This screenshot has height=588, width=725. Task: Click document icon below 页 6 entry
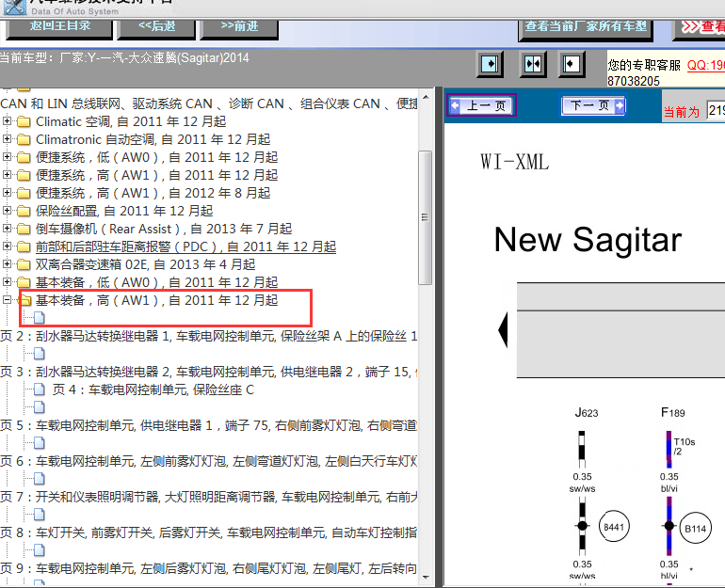pos(40,479)
